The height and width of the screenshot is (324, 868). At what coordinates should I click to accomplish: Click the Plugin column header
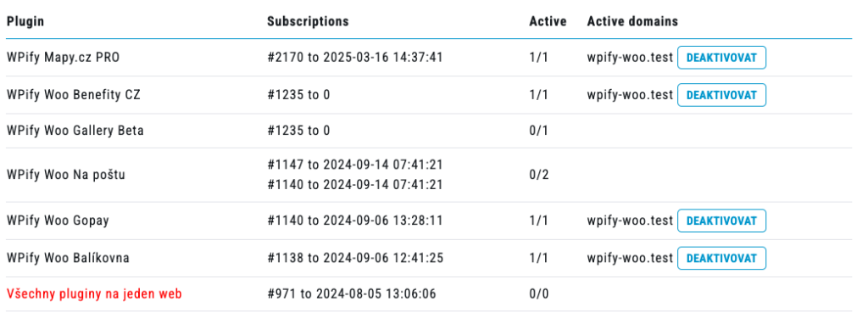25,21
